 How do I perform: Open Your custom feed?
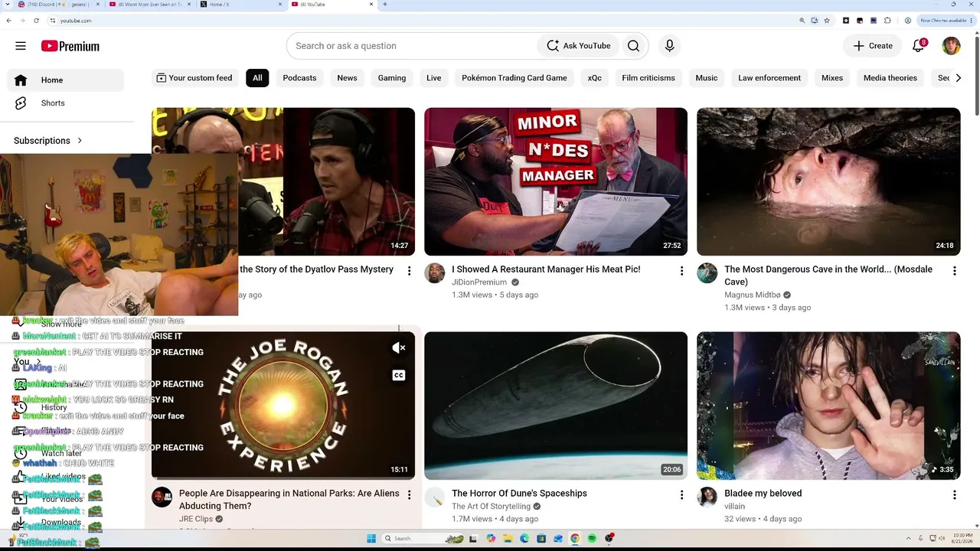point(194,78)
